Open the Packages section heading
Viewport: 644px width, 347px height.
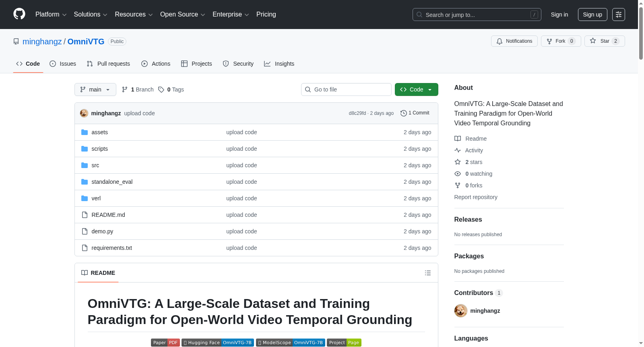coord(469,256)
